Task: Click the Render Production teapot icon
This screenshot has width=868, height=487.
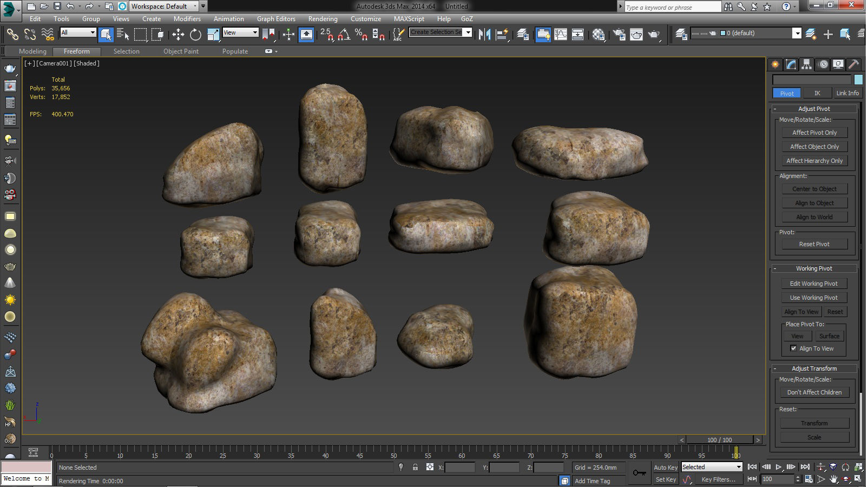Action: (x=654, y=34)
